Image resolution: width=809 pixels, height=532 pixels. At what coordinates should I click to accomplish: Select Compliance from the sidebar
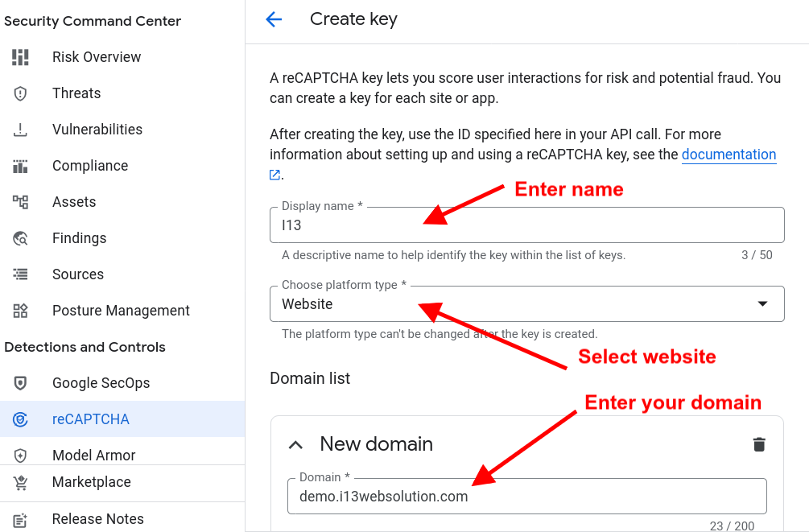pos(90,166)
